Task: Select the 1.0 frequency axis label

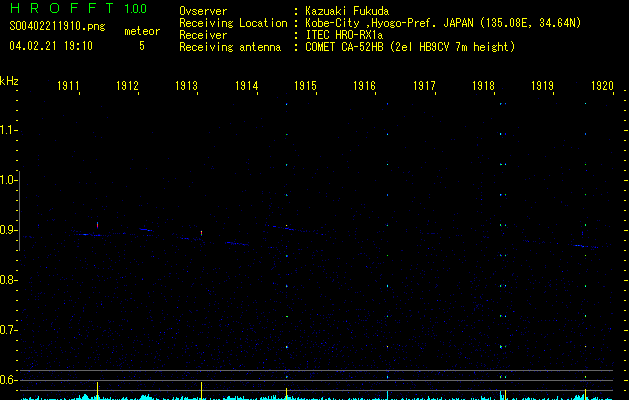Action: pos(9,179)
